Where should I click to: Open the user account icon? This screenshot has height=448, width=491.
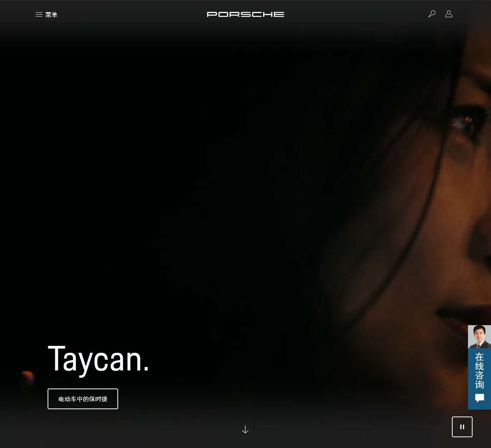(449, 14)
